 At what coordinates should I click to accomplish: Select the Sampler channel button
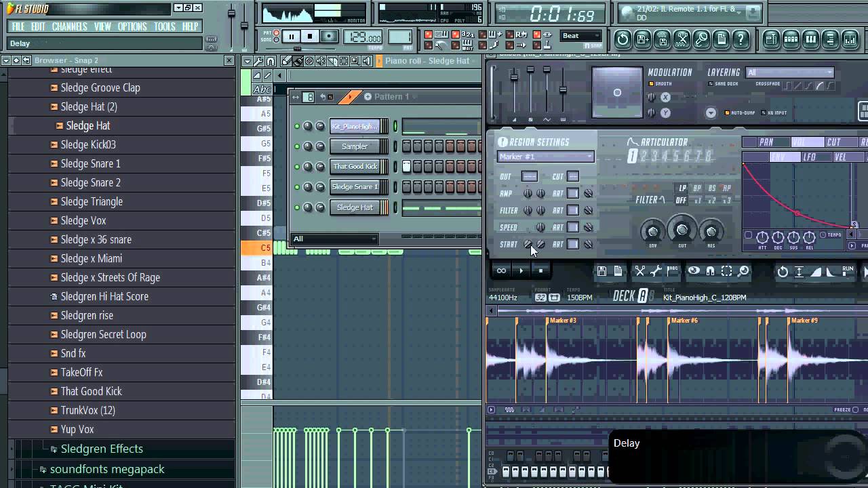click(355, 146)
